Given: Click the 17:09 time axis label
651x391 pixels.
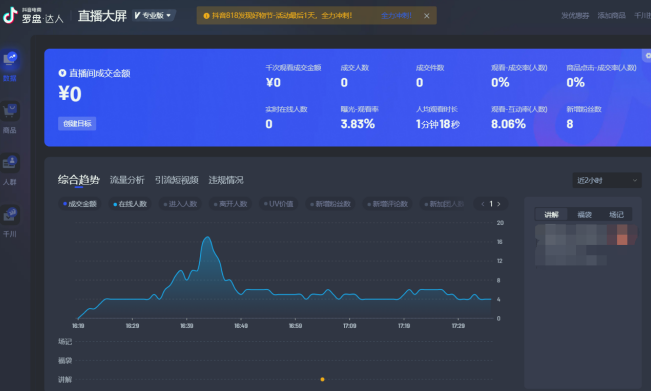Looking at the screenshot, I should 350,326.
